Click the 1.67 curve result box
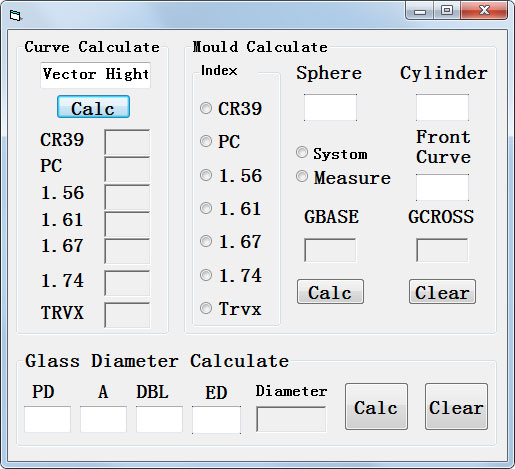 127,251
